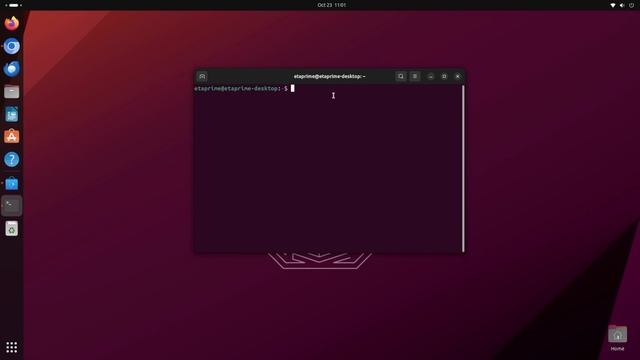
Task: Open the Files manager in dock
Action: tap(11, 91)
